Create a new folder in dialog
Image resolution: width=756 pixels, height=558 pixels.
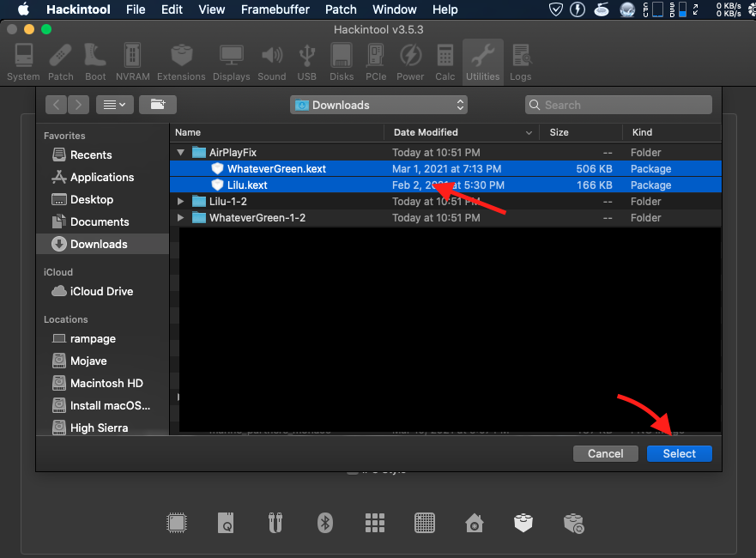158,105
